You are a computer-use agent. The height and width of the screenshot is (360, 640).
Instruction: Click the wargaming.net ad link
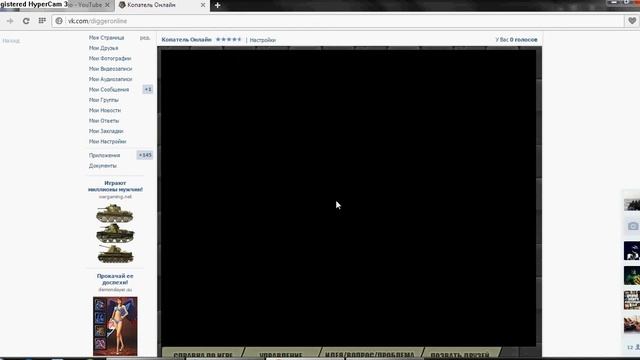(x=115, y=197)
